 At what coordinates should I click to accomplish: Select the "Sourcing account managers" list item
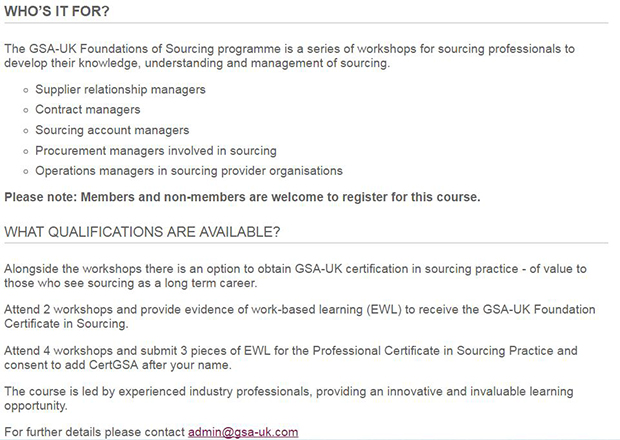click(x=112, y=130)
